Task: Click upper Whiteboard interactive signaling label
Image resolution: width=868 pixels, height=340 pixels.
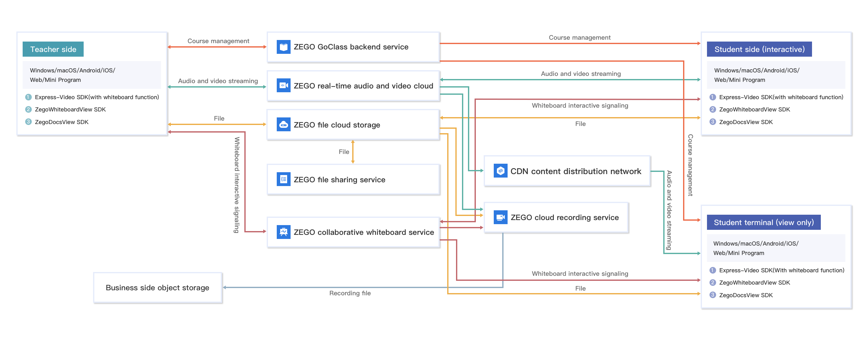Action: click(x=580, y=105)
